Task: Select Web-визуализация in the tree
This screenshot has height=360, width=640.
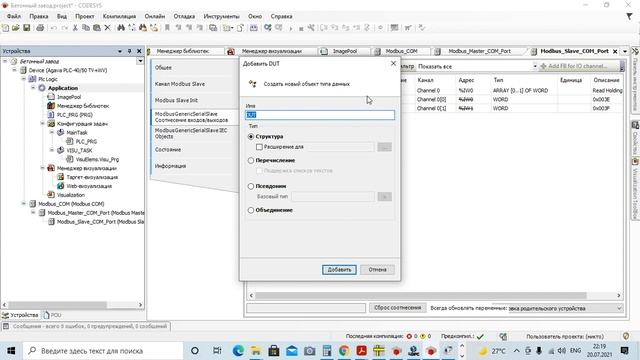Action: point(89,186)
